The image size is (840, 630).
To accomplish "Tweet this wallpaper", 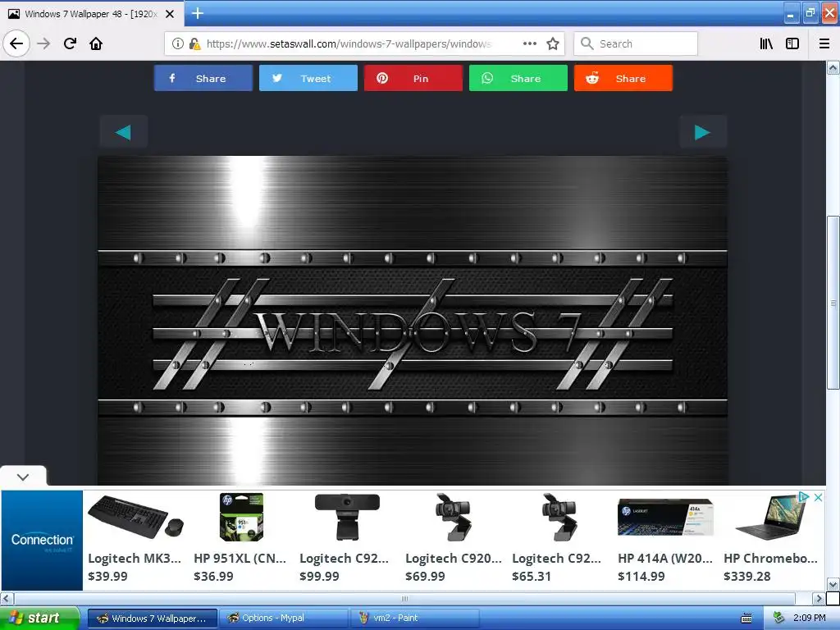I will (x=308, y=78).
